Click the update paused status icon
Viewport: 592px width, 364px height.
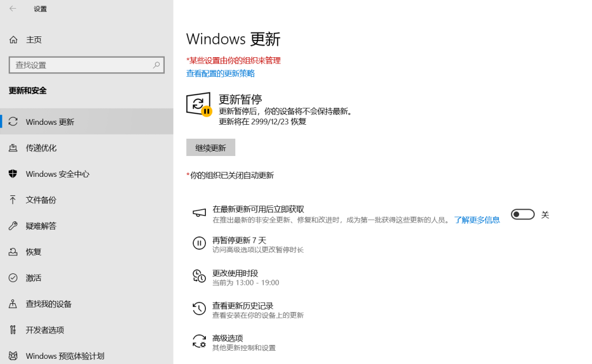(x=199, y=105)
